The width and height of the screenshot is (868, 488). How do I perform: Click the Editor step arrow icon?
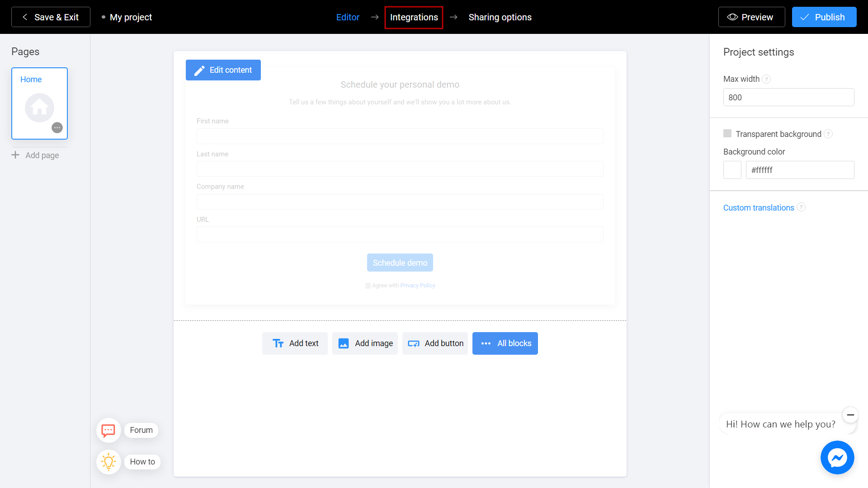pos(374,17)
